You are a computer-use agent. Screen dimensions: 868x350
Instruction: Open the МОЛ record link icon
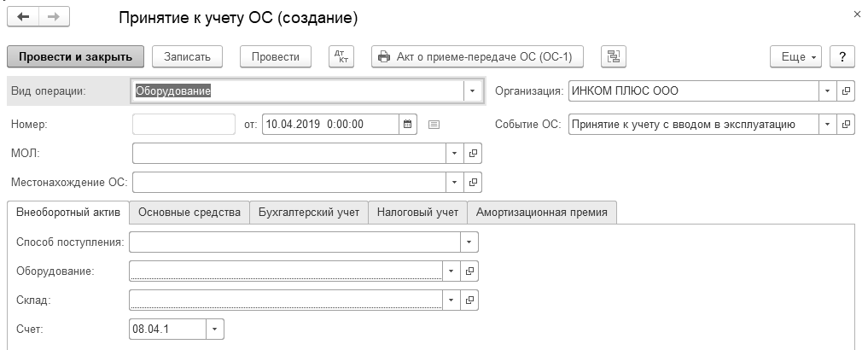[474, 153]
